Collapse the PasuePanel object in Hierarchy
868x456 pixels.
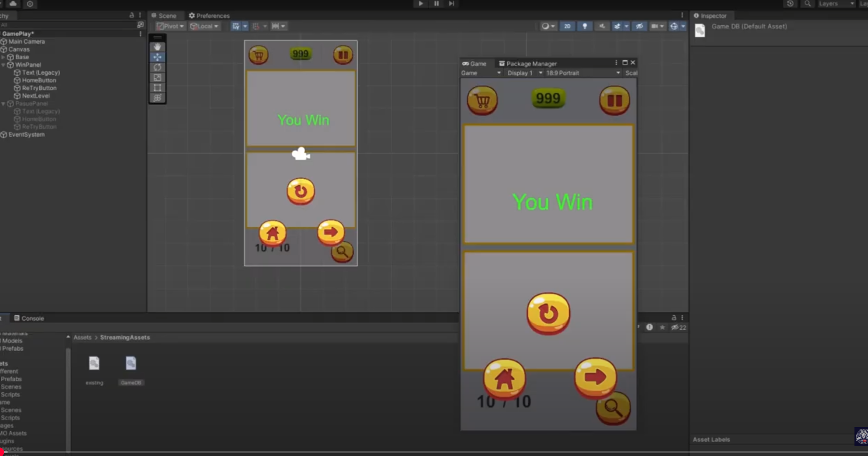click(3, 104)
